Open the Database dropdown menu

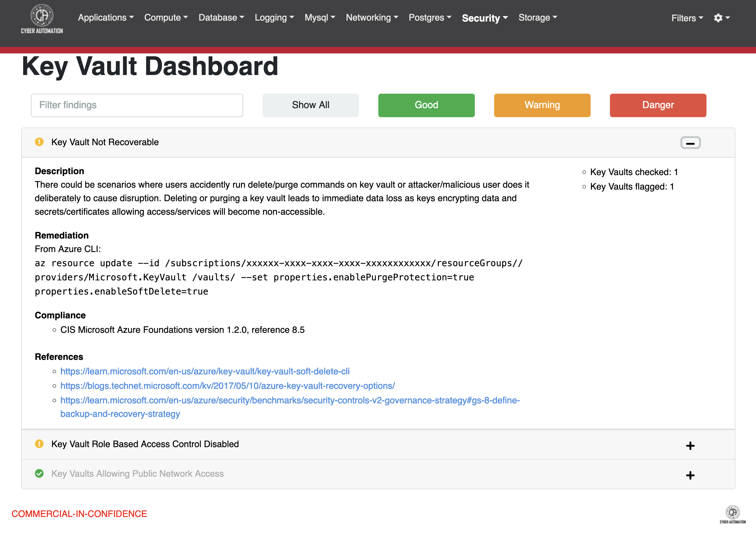coord(221,17)
